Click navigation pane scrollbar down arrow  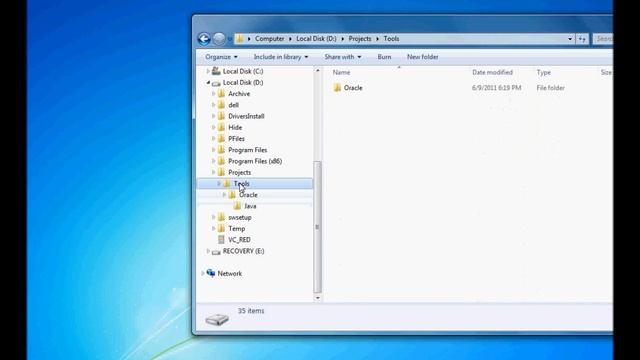[x=318, y=298]
